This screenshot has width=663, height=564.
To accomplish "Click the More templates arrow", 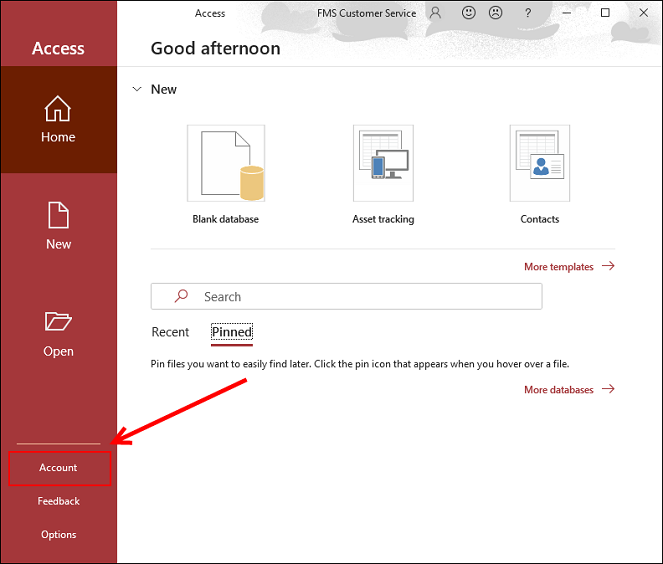I will 608,266.
